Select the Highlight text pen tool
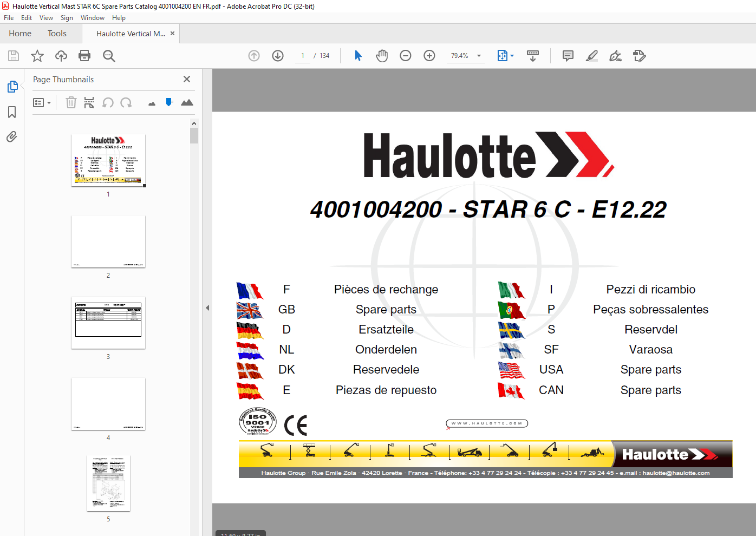The width and height of the screenshot is (756, 536). 592,56
